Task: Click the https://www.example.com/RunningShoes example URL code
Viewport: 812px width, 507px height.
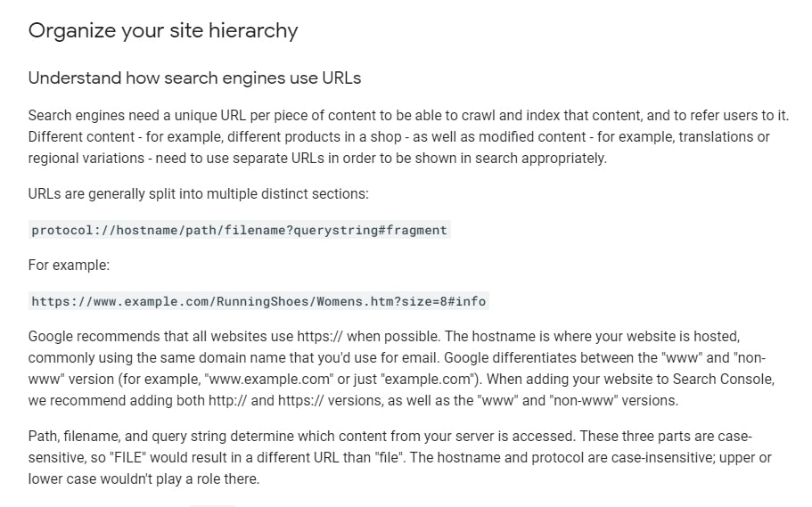Action: (258, 302)
